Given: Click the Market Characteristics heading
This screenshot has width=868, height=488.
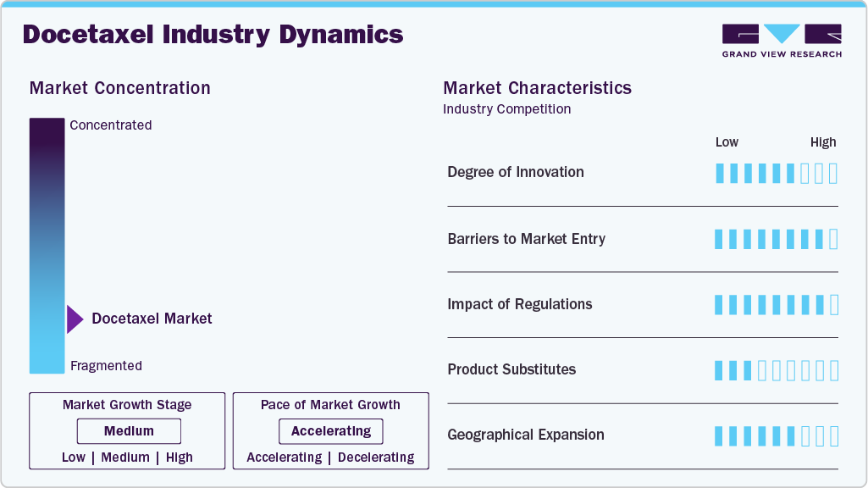Looking at the screenshot, I should (537, 88).
